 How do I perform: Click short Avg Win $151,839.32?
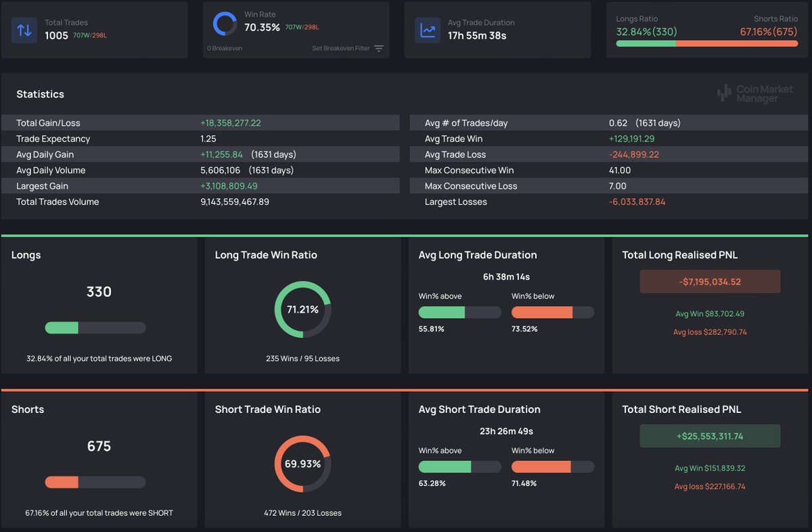710,468
